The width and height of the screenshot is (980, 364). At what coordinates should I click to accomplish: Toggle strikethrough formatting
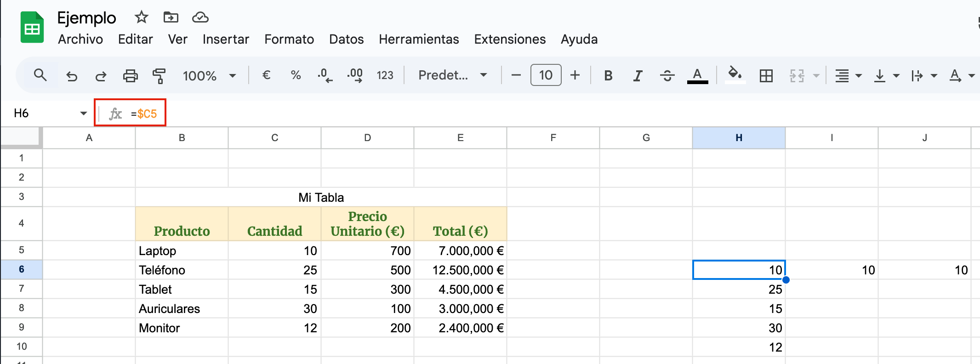pos(667,76)
